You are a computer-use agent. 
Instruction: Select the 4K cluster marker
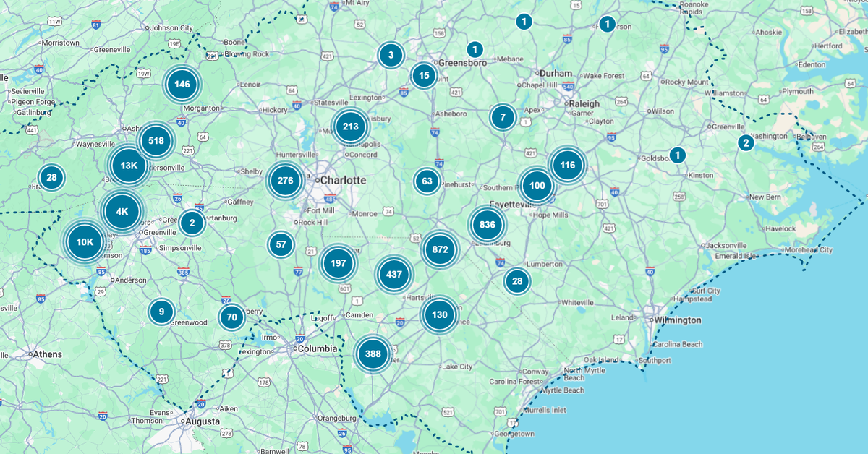(122, 212)
